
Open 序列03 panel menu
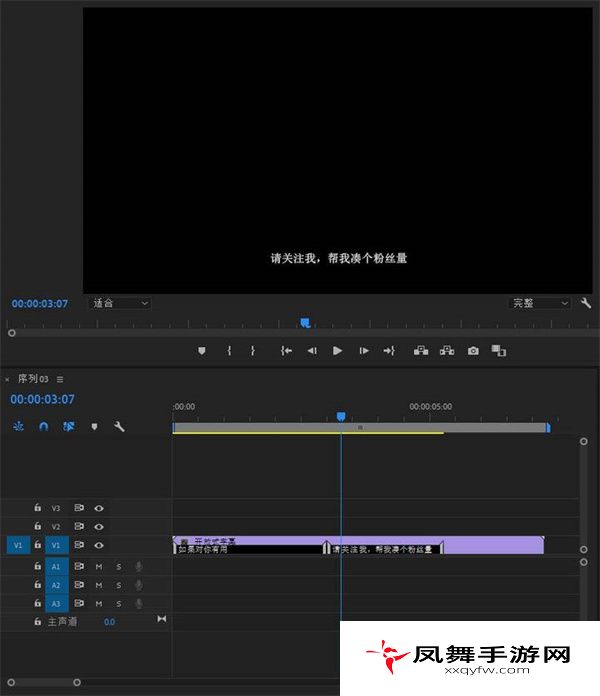[x=60, y=379]
